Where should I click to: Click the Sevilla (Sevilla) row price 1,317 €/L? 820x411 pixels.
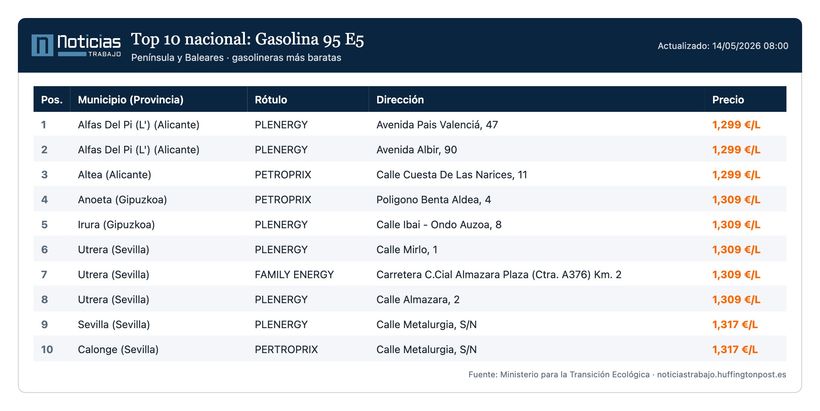coord(735,325)
